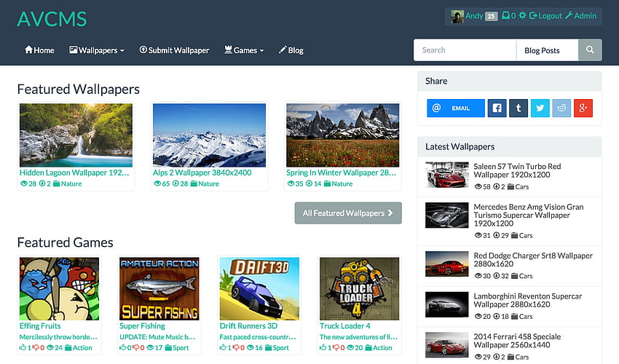Image resolution: width=619 pixels, height=364 pixels.
Task: Click Saleen S7 Twin Turbo Red title
Action: coord(517,170)
